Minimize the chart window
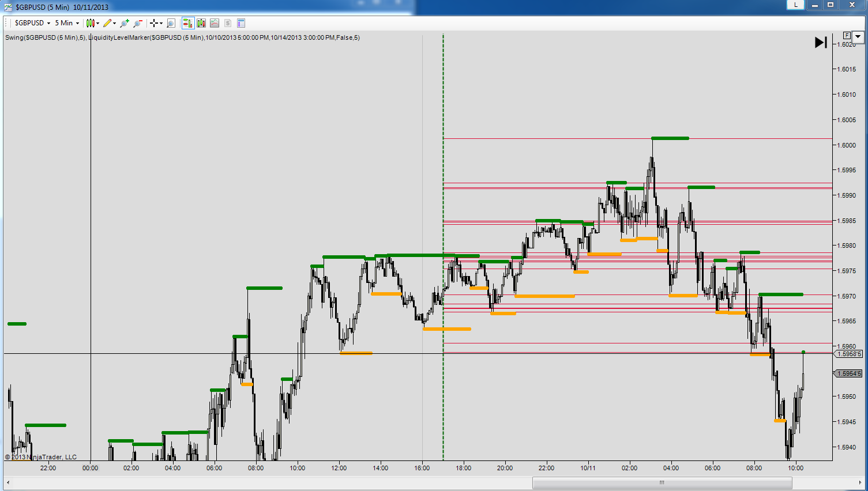The height and width of the screenshot is (491, 868). click(815, 5)
